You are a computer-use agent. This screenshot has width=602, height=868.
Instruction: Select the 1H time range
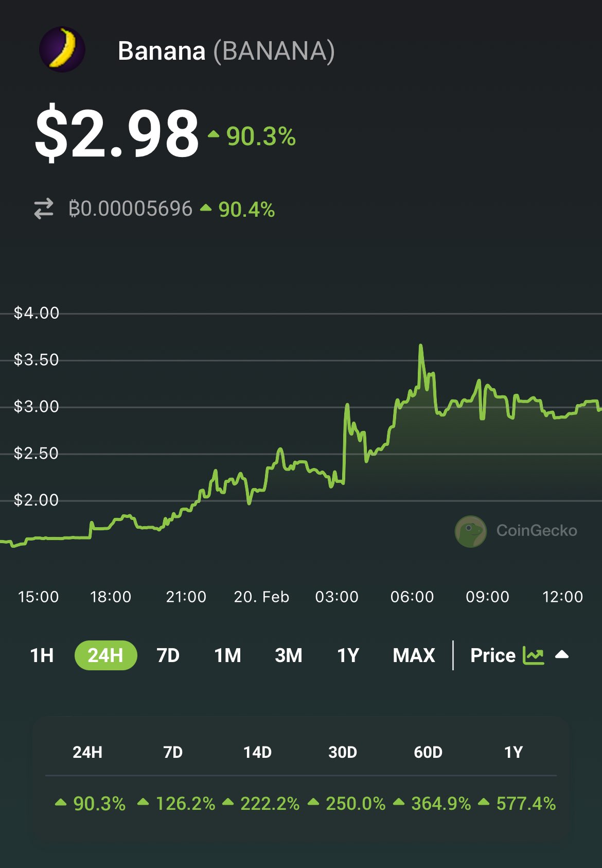pos(42,655)
